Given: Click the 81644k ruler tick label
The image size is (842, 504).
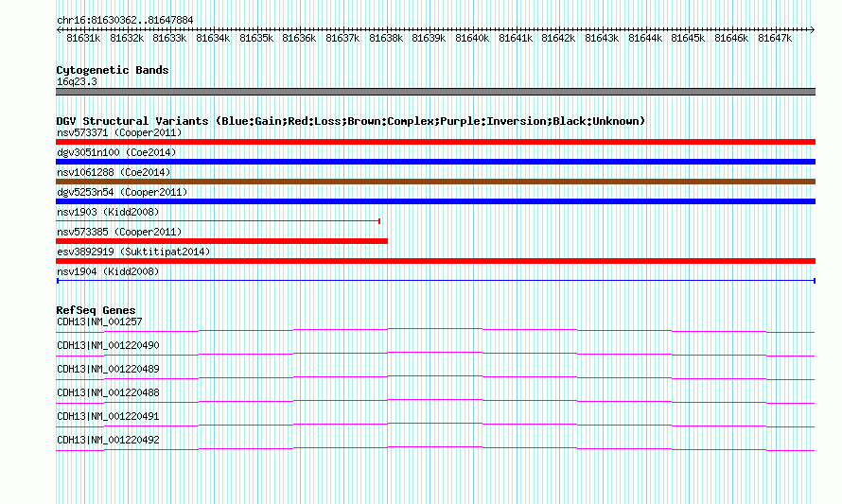Looking at the screenshot, I should (x=645, y=38).
